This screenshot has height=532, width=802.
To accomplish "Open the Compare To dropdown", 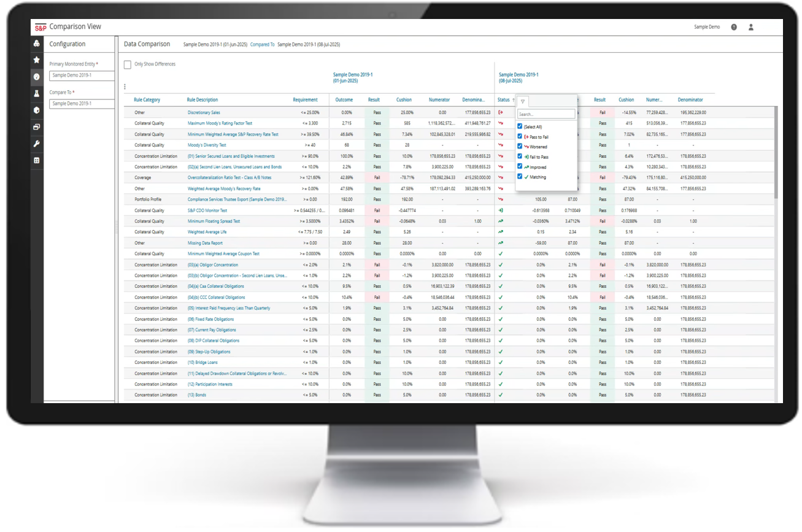I will click(82, 104).
